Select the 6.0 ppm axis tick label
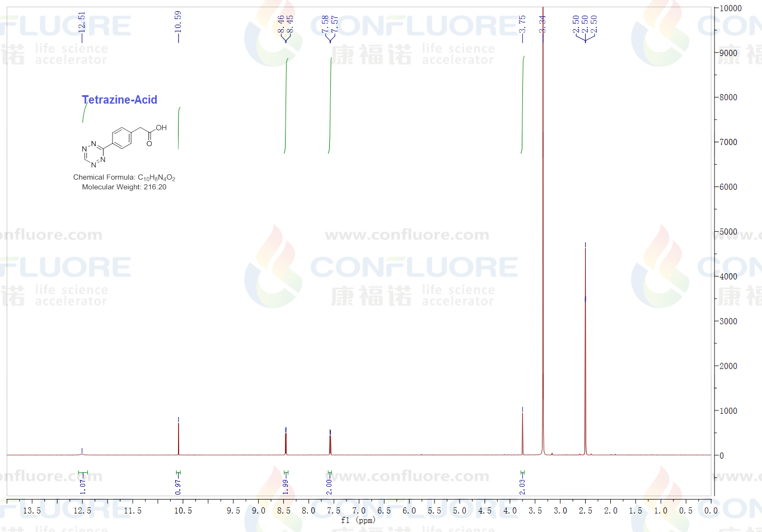 (409, 511)
